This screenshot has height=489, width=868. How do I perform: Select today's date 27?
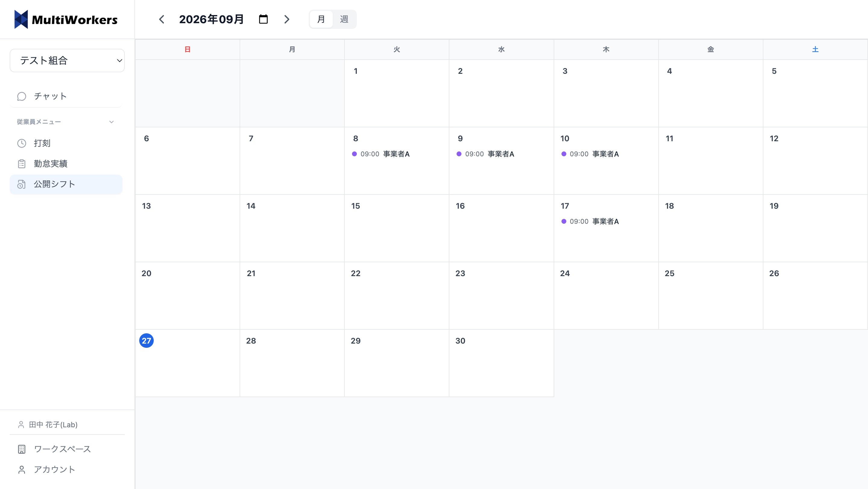pyautogui.click(x=146, y=341)
